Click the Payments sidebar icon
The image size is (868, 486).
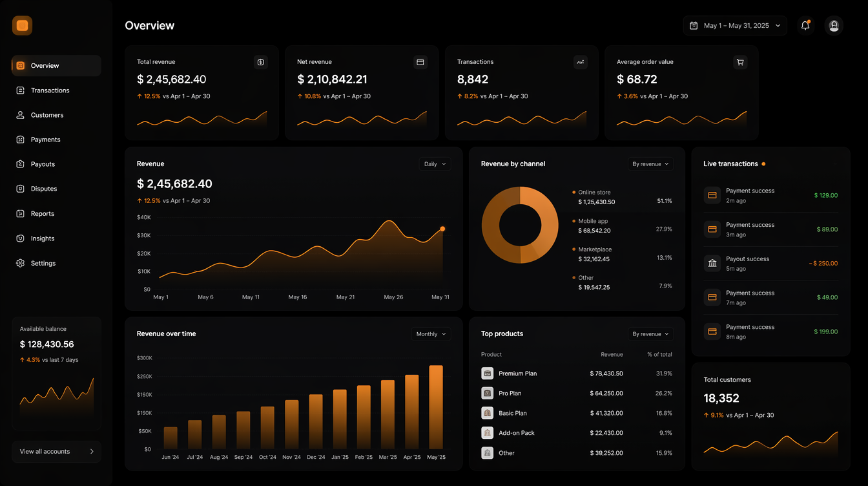tap(21, 140)
